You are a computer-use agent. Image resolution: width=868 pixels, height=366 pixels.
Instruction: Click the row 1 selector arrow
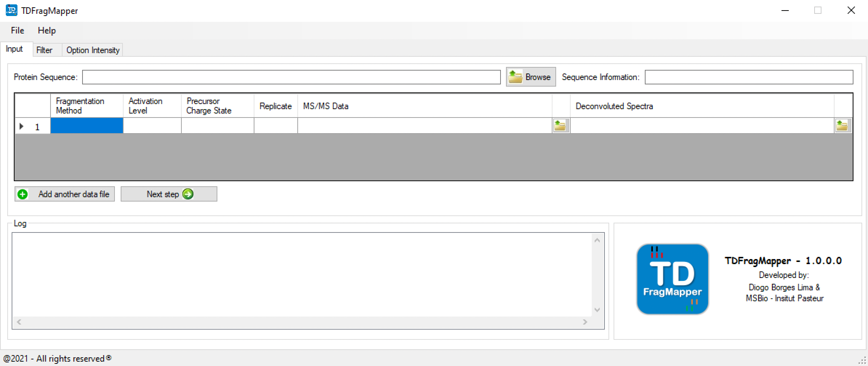click(21, 126)
